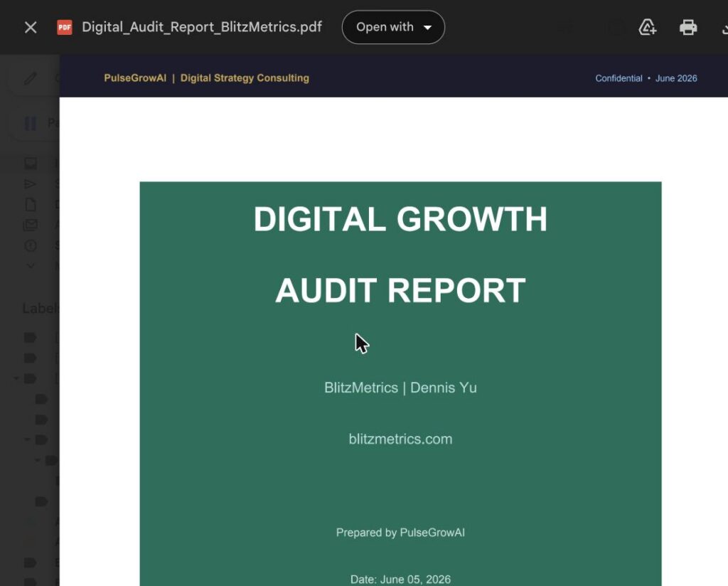Screen dimensions: 728x586
Task: Click the 'AUDIT REPORT' title line
Action: pyautogui.click(x=401, y=290)
